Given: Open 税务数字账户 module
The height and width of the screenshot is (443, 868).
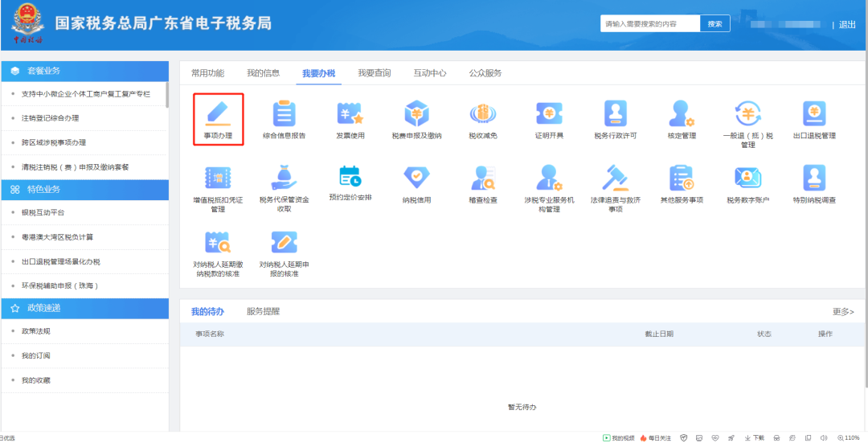Looking at the screenshot, I should 748,184.
